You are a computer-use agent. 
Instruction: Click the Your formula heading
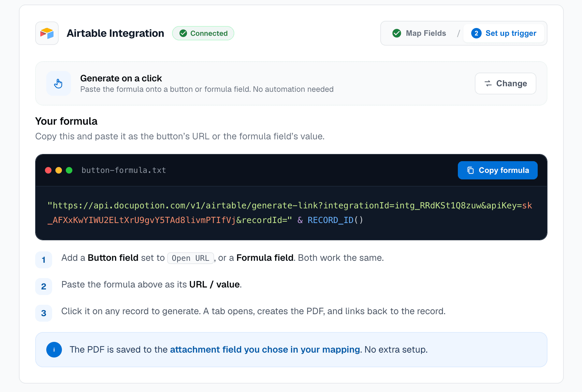point(66,121)
